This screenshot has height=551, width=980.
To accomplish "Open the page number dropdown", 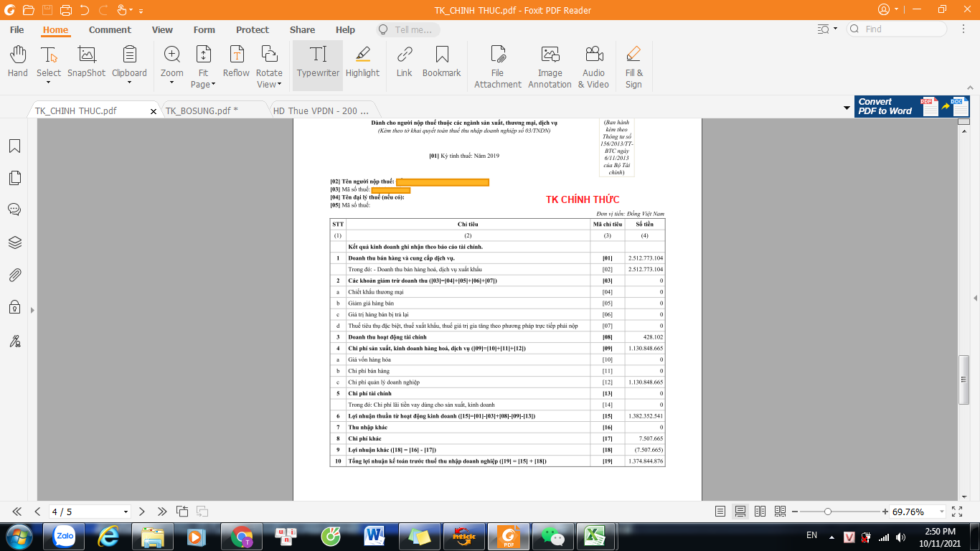I will tap(126, 512).
